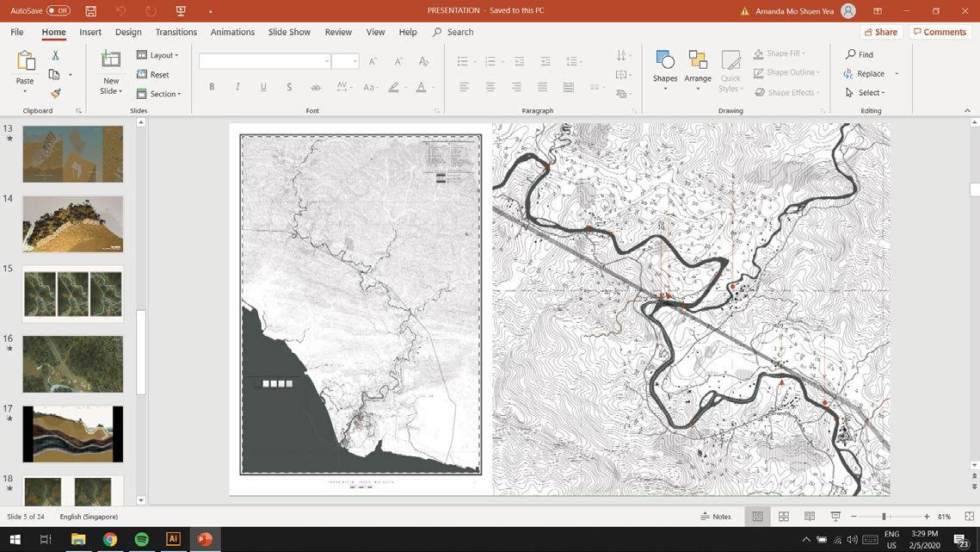Open Change Case dropdown
This screenshot has height=552, width=980.
pyautogui.click(x=370, y=87)
